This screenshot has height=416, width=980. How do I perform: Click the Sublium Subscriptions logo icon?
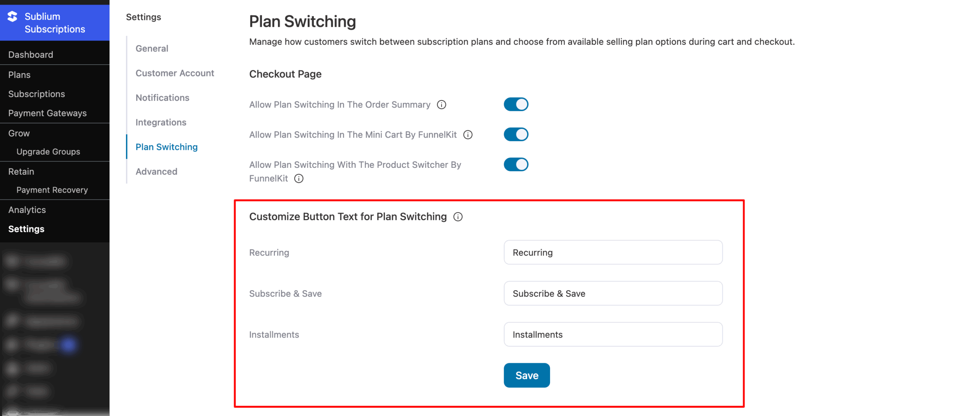click(11, 17)
